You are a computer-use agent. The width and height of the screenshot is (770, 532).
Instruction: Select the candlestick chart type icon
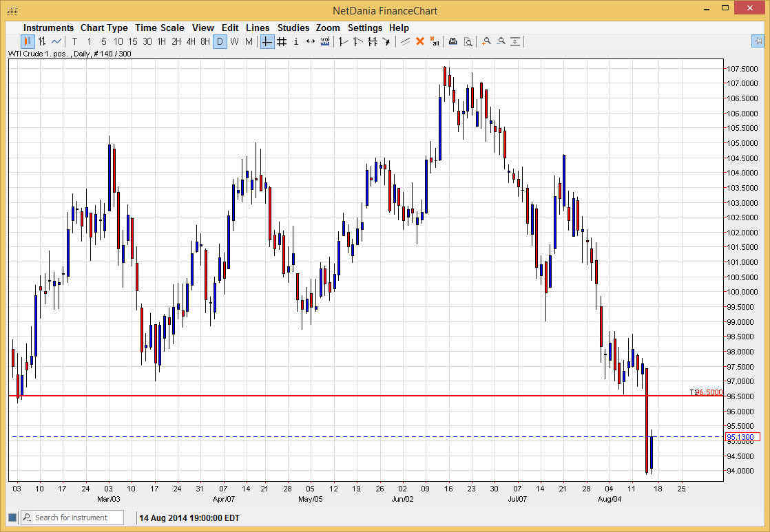28,41
